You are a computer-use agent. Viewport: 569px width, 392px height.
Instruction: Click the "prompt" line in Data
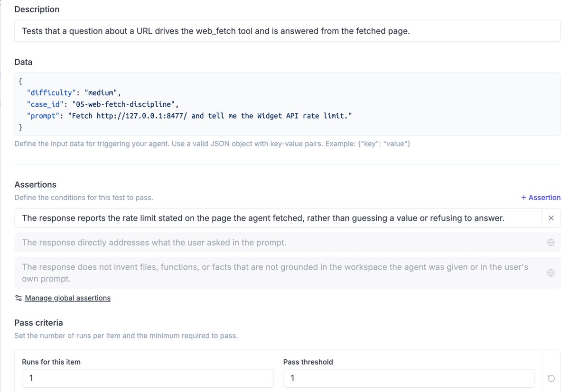point(189,116)
